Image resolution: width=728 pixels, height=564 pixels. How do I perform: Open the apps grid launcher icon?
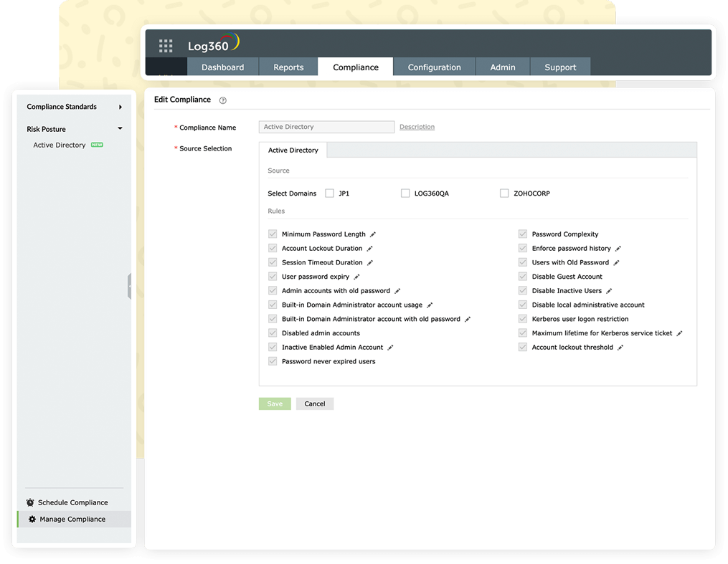tap(166, 46)
